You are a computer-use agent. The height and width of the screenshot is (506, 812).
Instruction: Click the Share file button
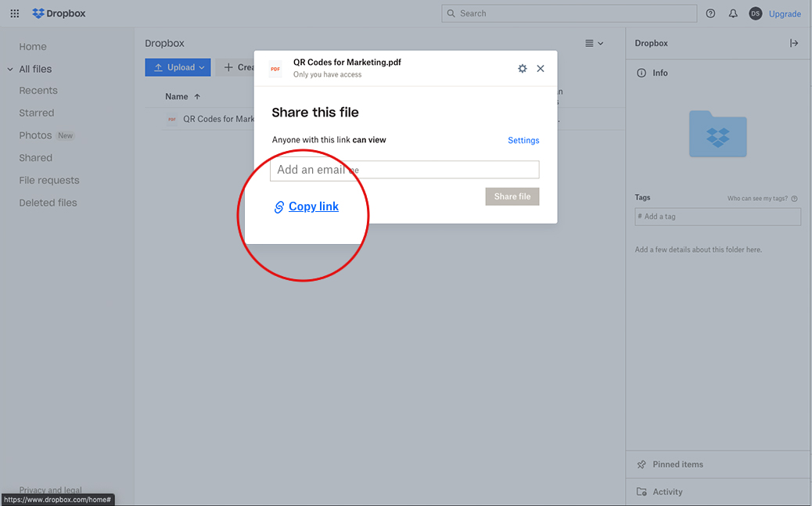(512, 196)
